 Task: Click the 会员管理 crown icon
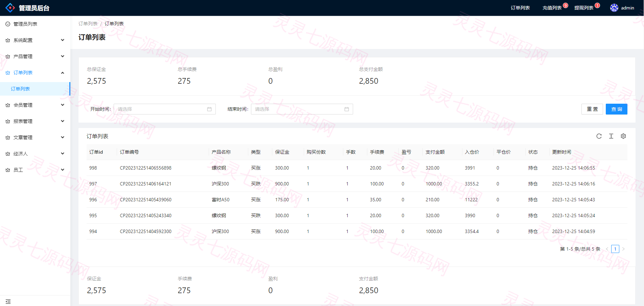pos(8,105)
